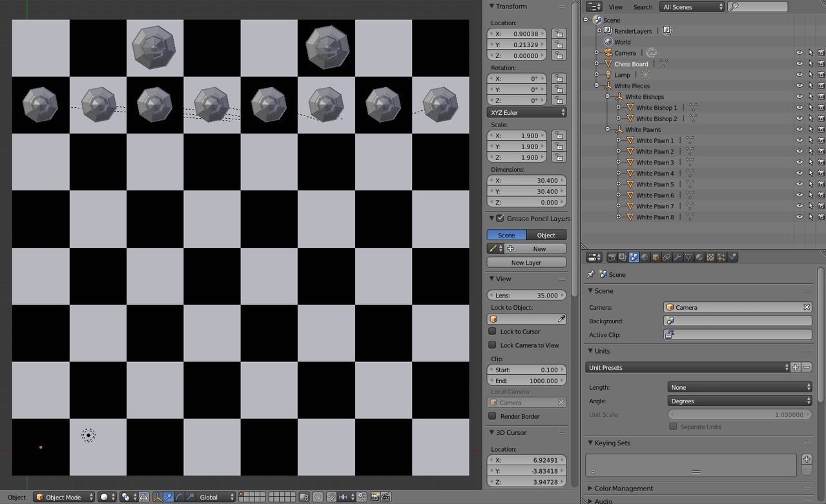This screenshot has width=826, height=504.
Task: Open the Modifiers wrench tab
Action: pyautogui.click(x=677, y=257)
